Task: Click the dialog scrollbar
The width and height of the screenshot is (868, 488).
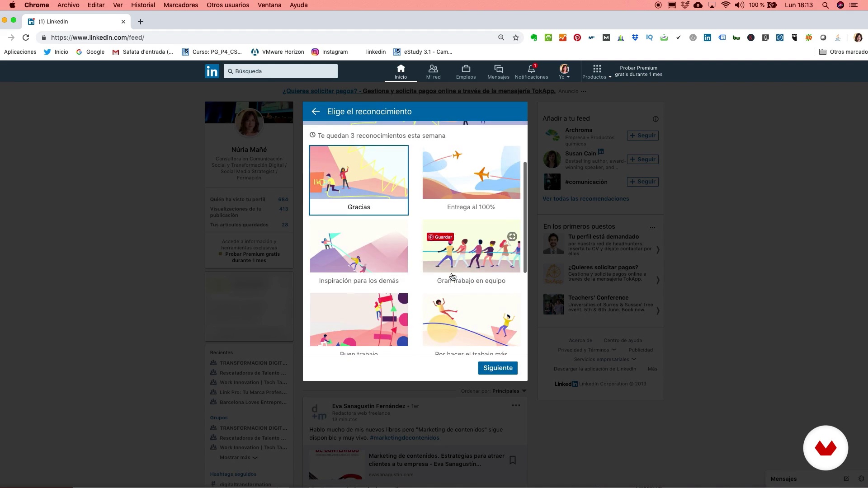Action: point(525,217)
